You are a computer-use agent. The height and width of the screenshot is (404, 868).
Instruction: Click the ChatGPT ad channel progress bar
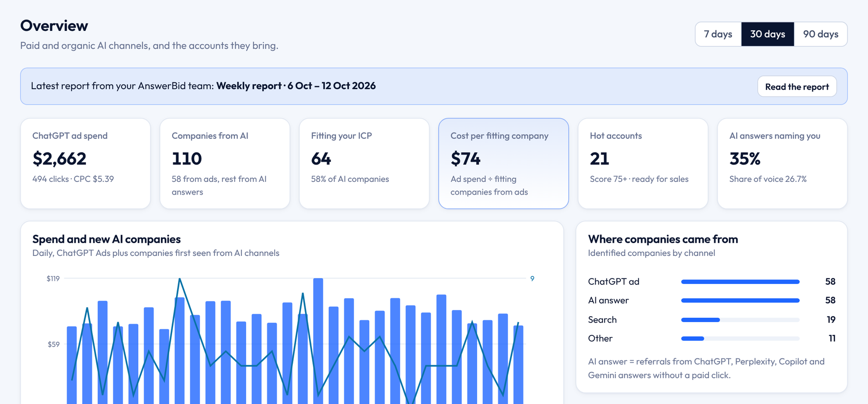pyautogui.click(x=740, y=281)
